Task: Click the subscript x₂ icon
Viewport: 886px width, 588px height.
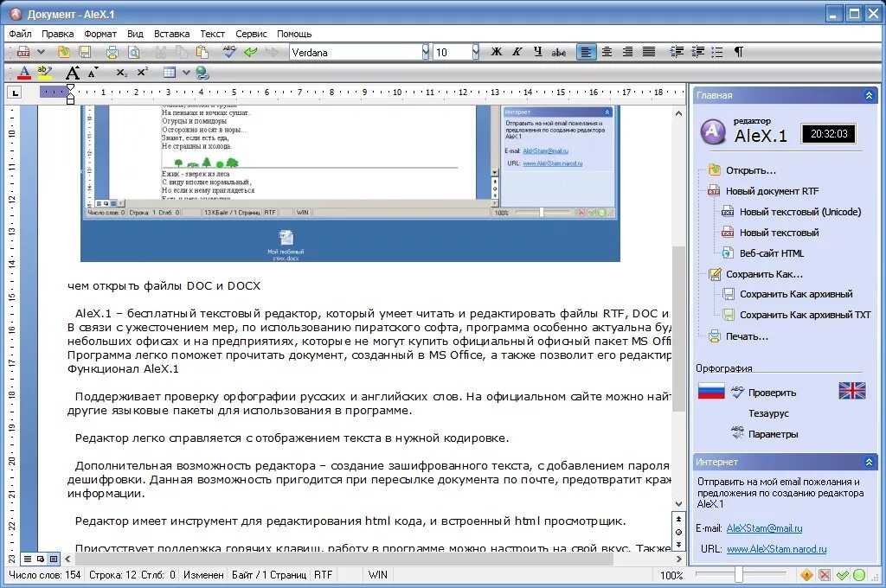Action: 121,73
